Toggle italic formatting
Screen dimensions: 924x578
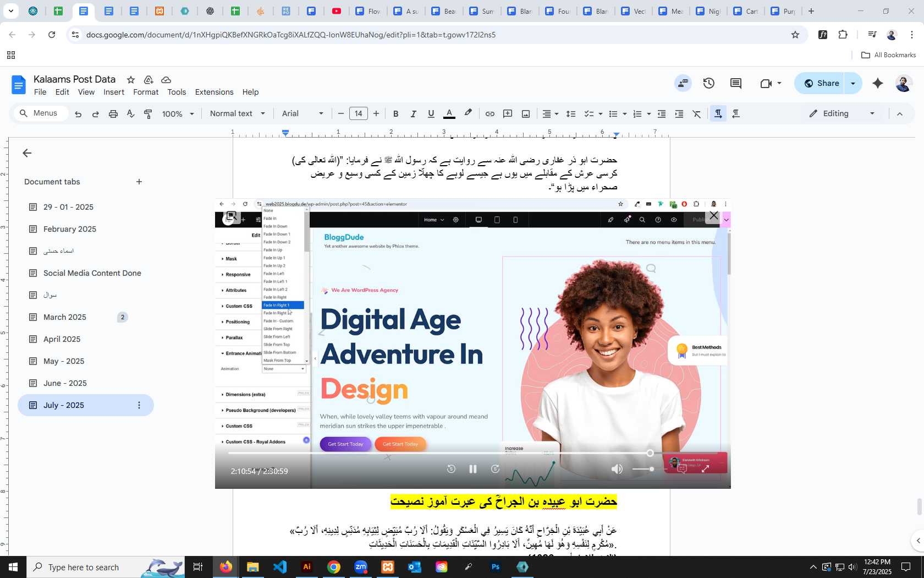pyautogui.click(x=413, y=114)
